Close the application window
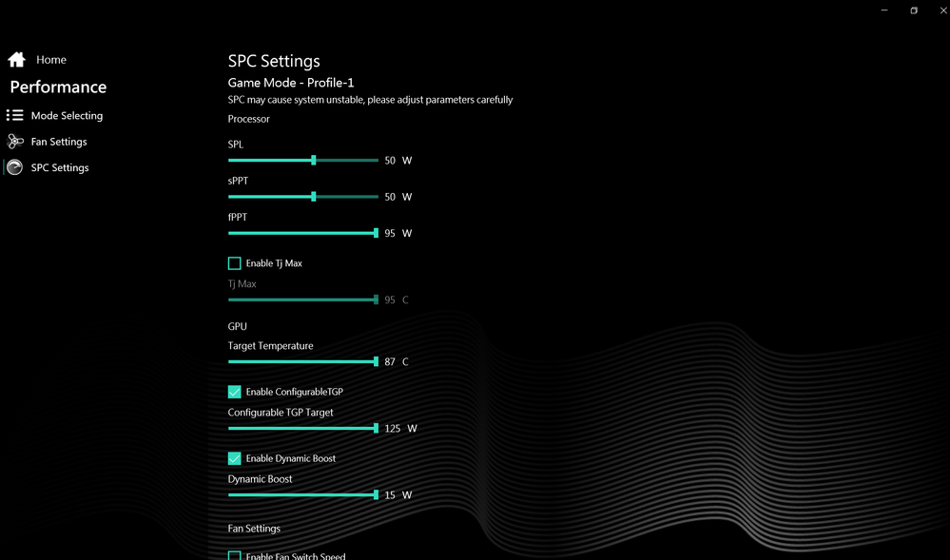The width and height of the screenshot is (950, 560). (x=942, y=10)
